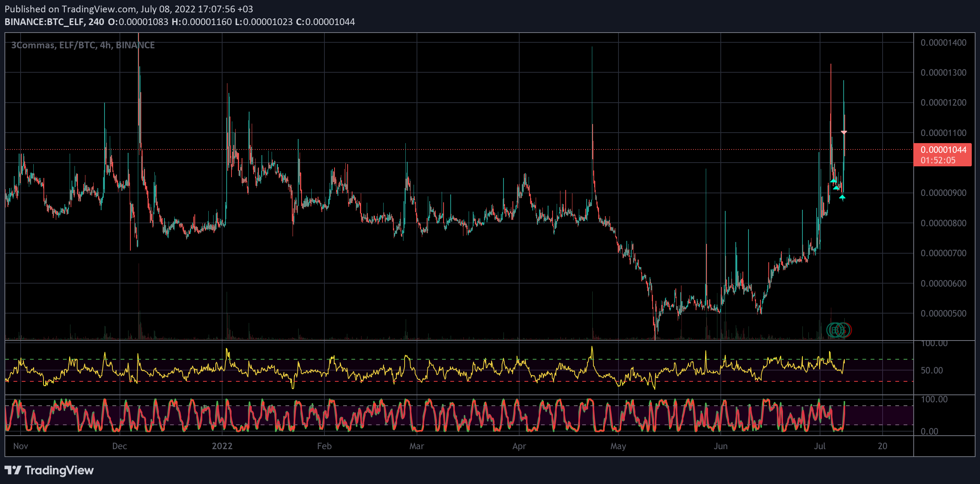Click the Dec label on time axis

tap(120, 446)
